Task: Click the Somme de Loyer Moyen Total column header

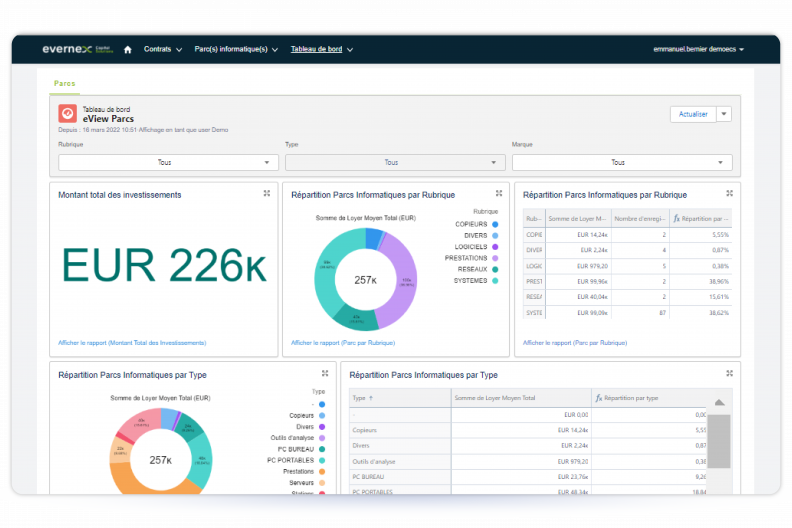Action: pos(521,398)
